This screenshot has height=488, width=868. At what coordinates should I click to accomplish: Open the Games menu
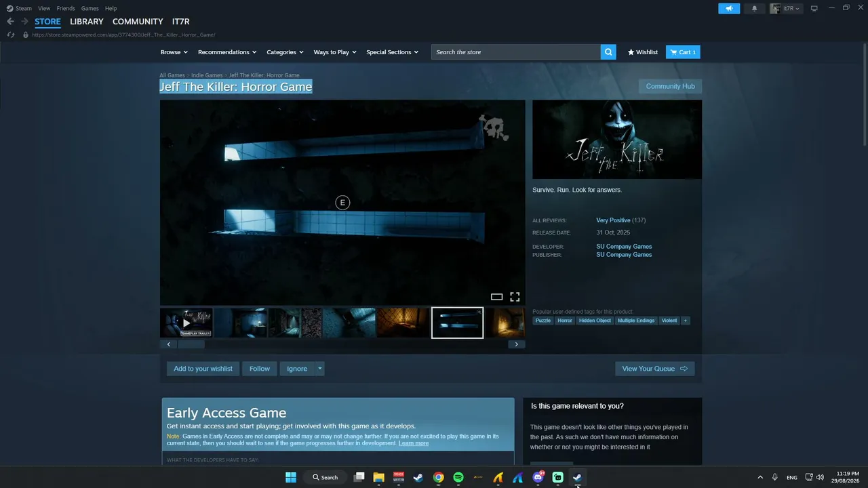pos(90,8)
